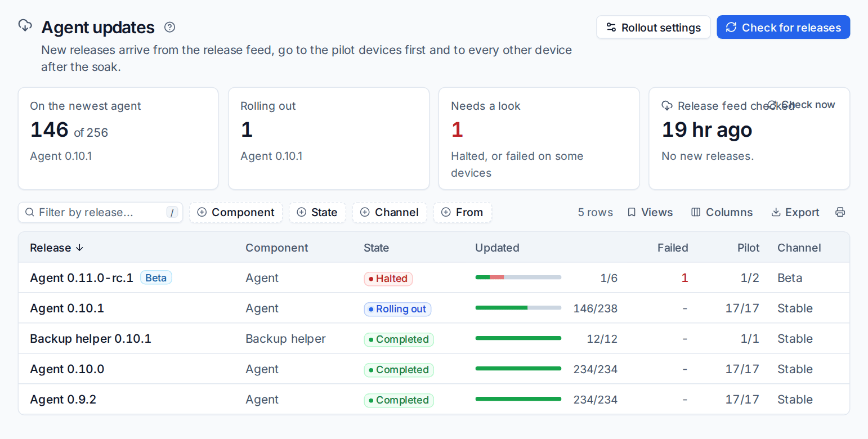This screenshot has width=868, height=439.
Task: Click the On the newest agent card
Action: point(118,138)
